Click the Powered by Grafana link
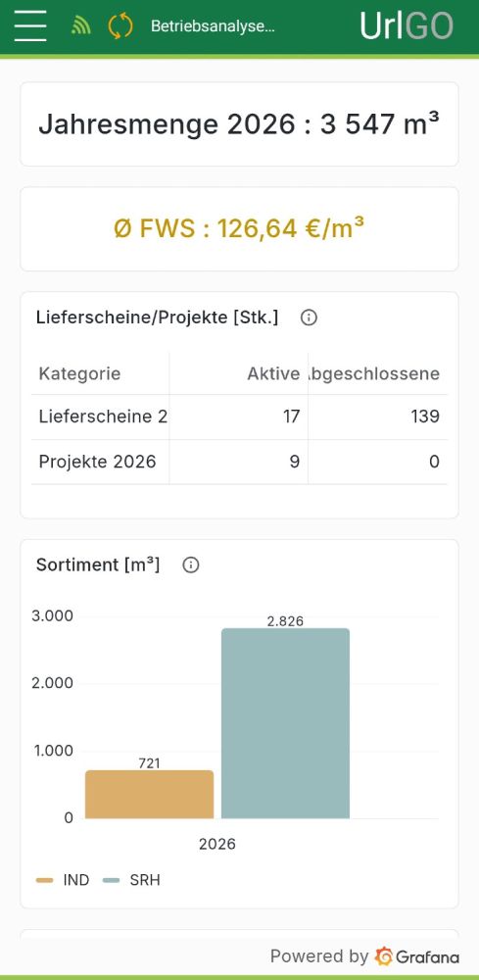This screenshot has width=479, height=980. (364, 956)
